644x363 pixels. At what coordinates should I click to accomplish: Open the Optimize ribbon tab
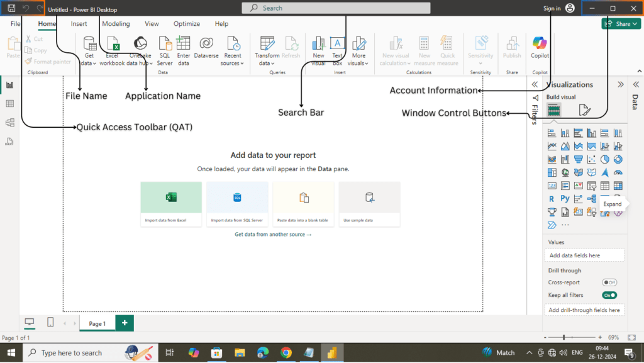pyautogui.click(x=186, y=24)
